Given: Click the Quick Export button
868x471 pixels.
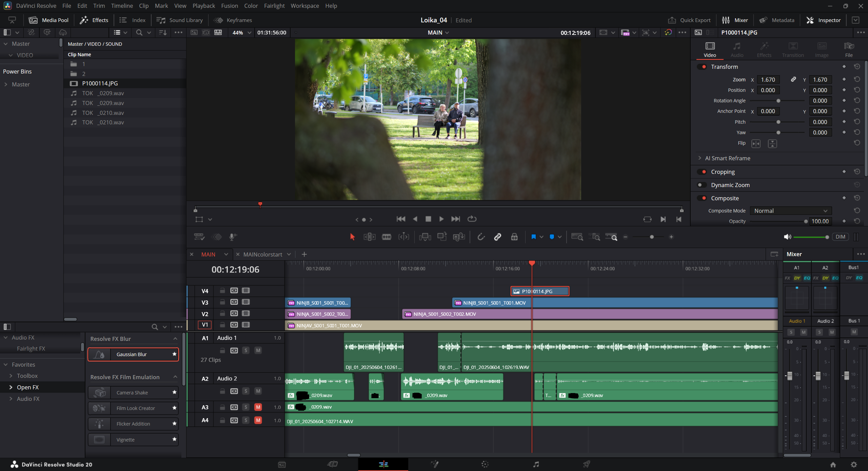Looking at the screenshot, I should coord(690,20).
